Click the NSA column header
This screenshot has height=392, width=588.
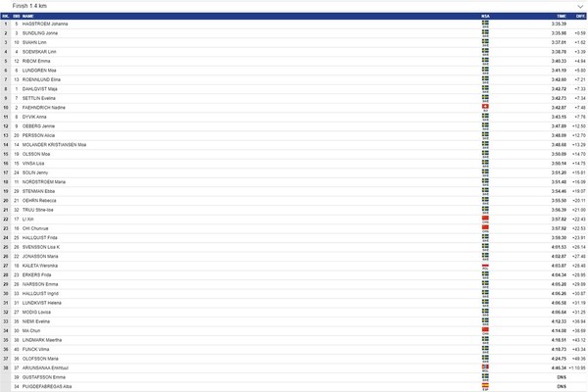point(485,16)
